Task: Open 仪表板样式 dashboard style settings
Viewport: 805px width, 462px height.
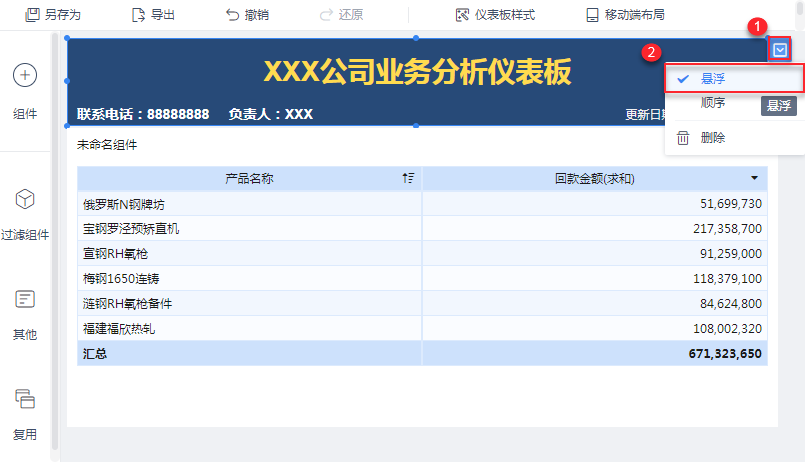Action: pos(495,15)
